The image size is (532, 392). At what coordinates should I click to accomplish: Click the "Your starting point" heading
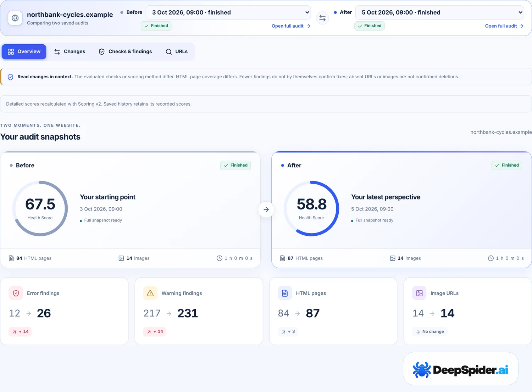(108, 197)
